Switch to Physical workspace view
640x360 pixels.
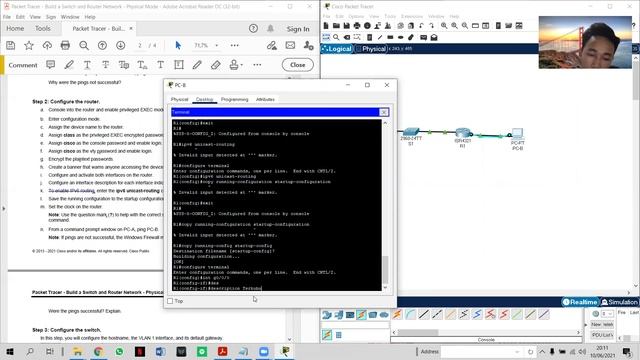[371, 49]
